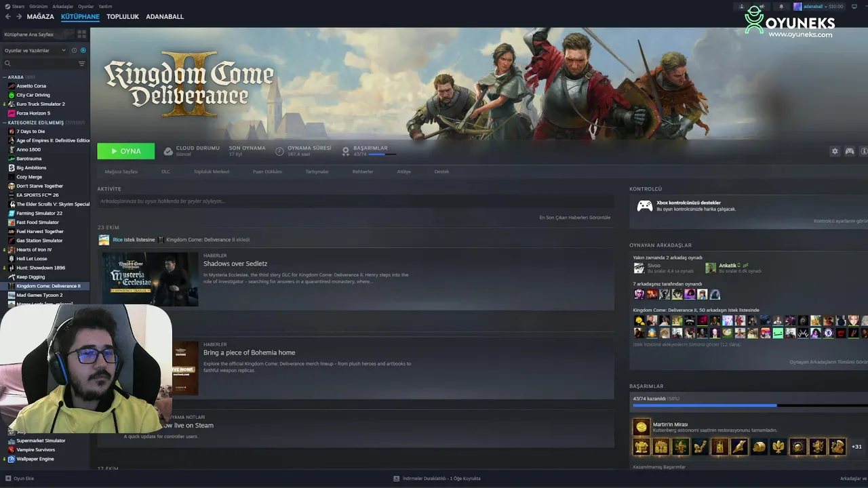Open the Atölye link
This screenshot has height=488, width=868.
404,171
